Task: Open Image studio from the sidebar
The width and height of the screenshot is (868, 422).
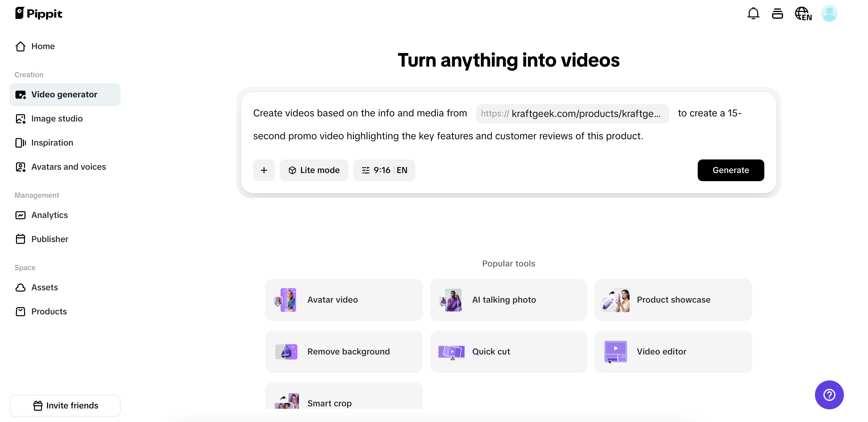Action: click(x=57, y=119)
